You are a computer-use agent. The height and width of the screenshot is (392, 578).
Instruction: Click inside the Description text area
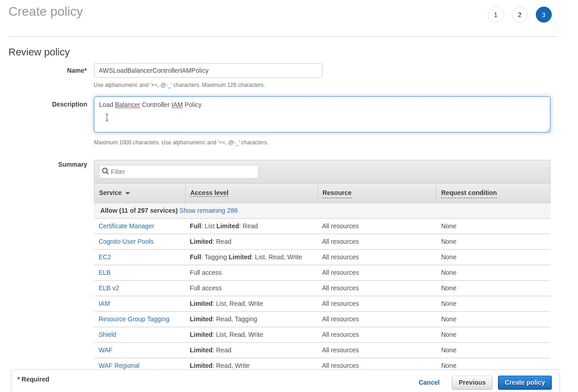tap(322, 114)
